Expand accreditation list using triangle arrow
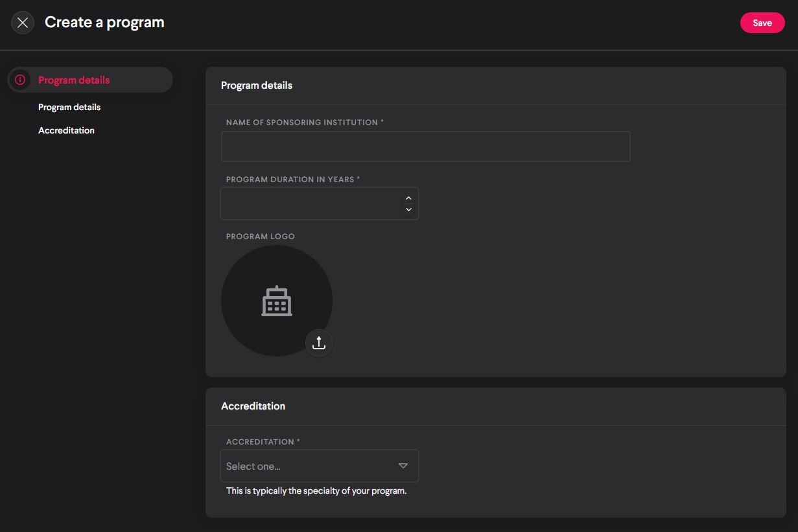Screen dimensions: 798x532 (403, 466)
